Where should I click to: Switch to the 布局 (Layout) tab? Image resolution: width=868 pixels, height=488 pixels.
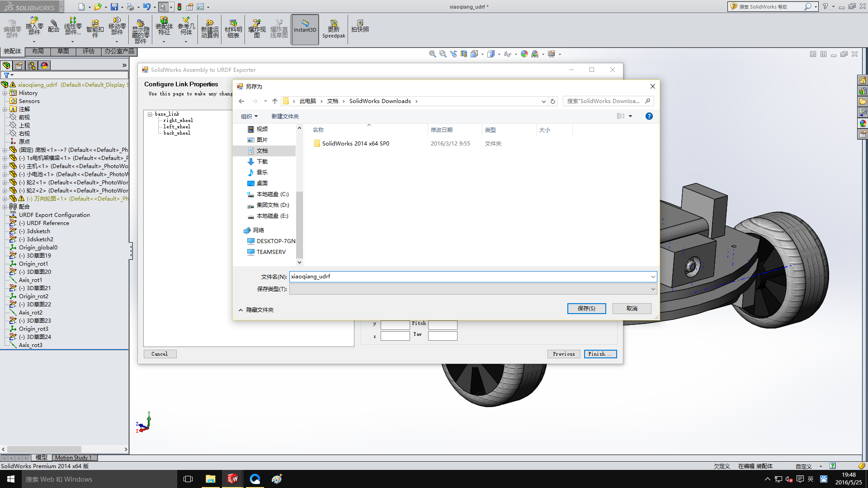coord(38,52)
